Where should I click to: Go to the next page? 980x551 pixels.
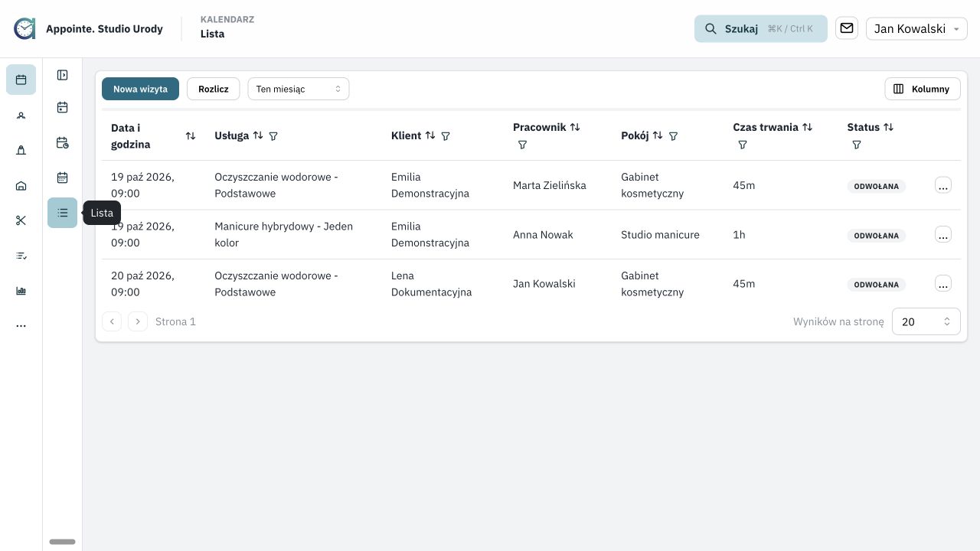pyautogui.click(x=138, y=321)
